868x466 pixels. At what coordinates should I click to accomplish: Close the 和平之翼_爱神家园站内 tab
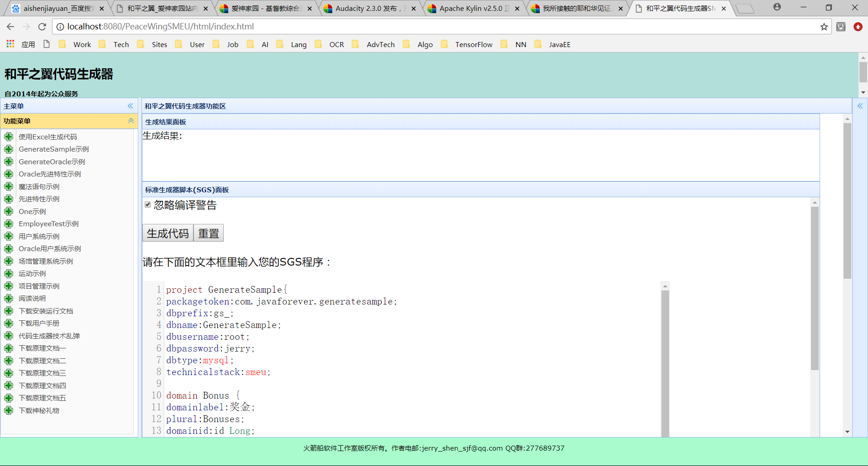click(206, 9)
